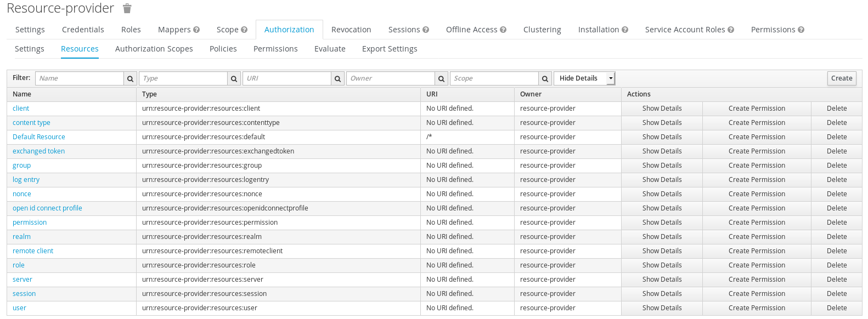Switch to the Roles tab
This screenshot has height=319, width=868.
pyautogui.click(x=131, y=30)
